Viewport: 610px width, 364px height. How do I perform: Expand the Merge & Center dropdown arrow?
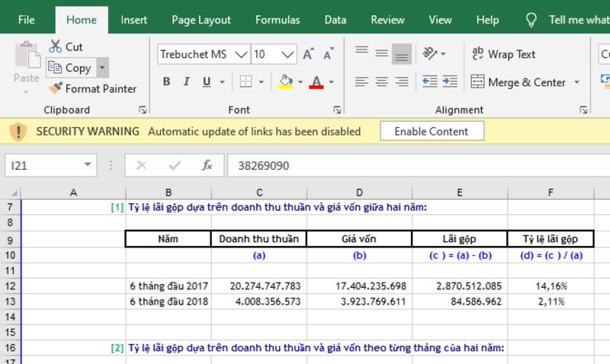[577, 82]
